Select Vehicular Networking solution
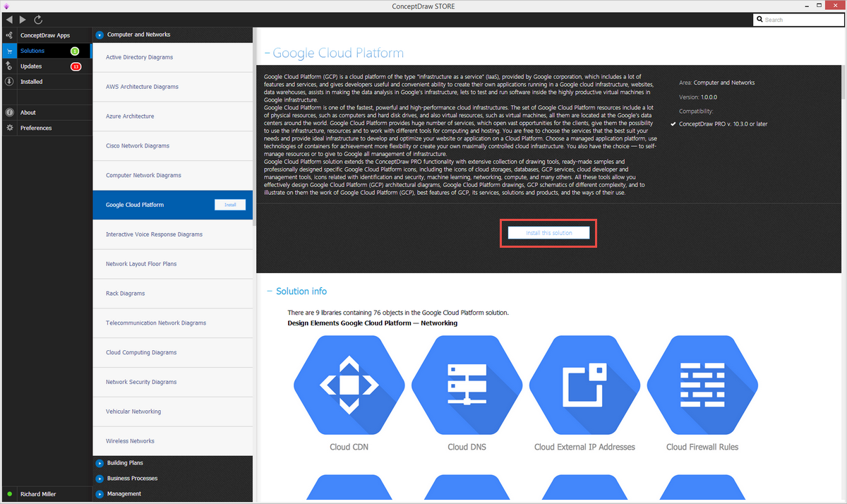Image resolution: width=847 pixels, height=504 pixels. pyautogui.click(x=172, y=412)
